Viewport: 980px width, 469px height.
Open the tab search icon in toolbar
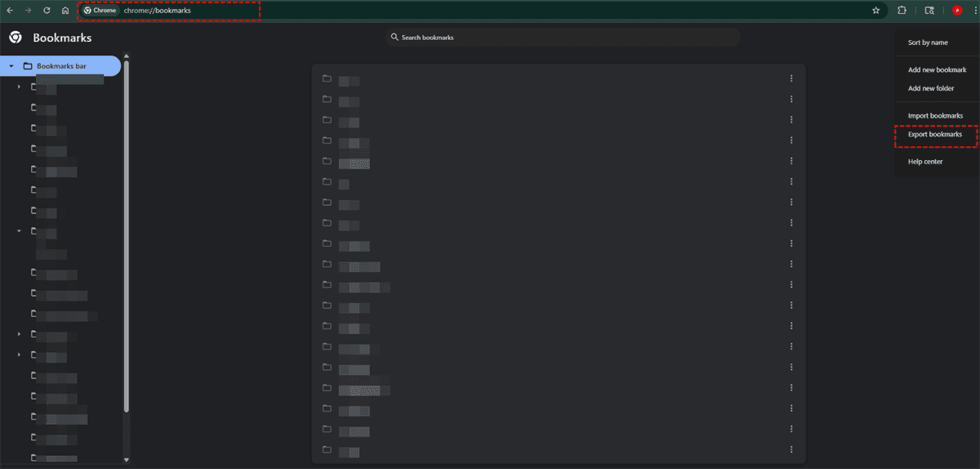[929, 11]
